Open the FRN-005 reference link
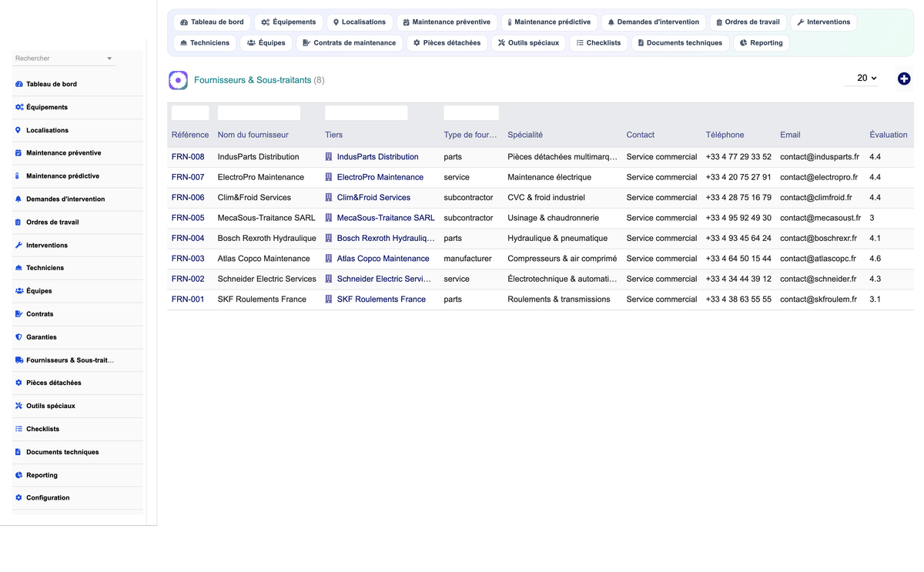This screenshot has width=924, height=572. pyautogui.click(x=188, y=218)
